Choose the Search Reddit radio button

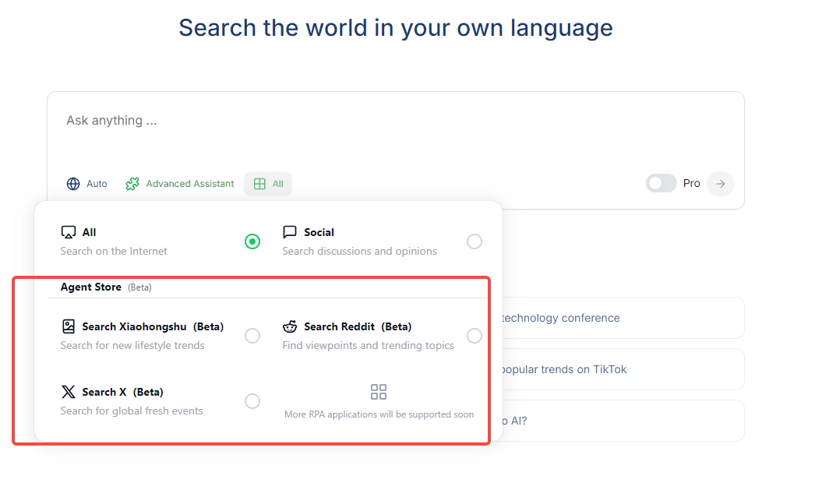click(475, 336)
